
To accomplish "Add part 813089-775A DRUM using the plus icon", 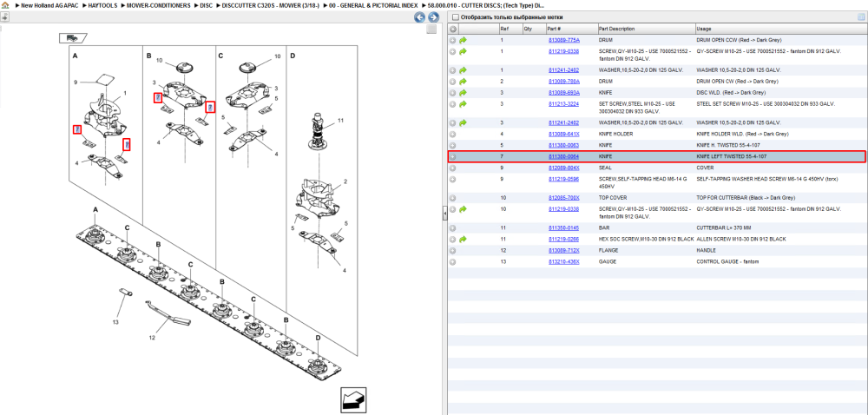I will [x=453, y=41].
